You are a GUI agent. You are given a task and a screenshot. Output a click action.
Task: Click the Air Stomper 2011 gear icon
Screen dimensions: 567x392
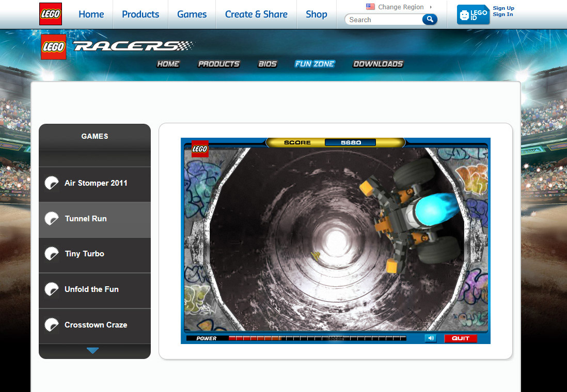pyautogui.click(x=52, y=183)
